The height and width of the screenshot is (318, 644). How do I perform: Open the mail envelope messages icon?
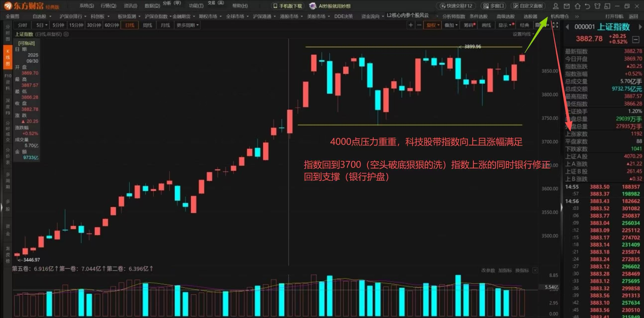tap(567, 6)
